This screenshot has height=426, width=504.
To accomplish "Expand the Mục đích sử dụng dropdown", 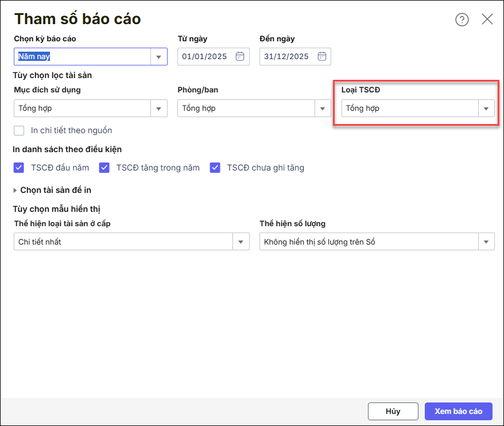I will coord(159,109).
